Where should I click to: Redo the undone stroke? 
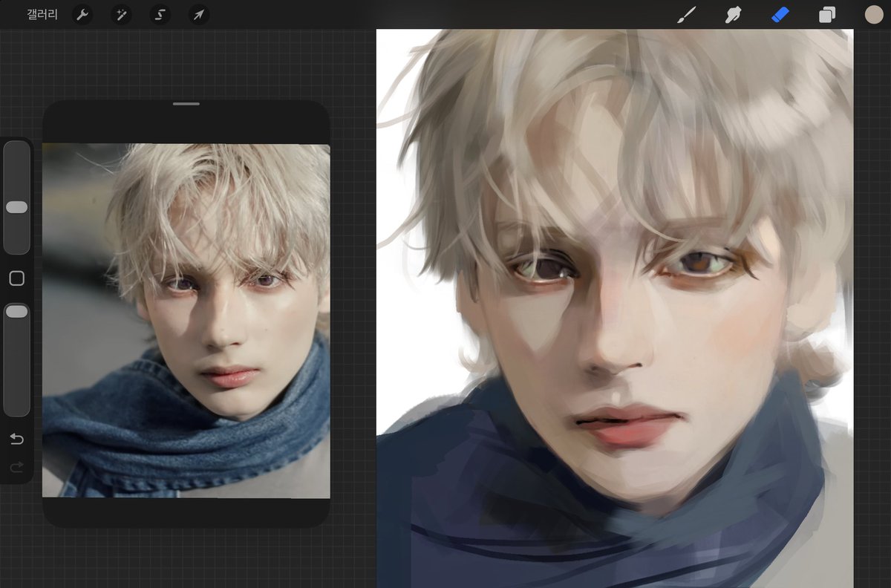tap(16, 467)
